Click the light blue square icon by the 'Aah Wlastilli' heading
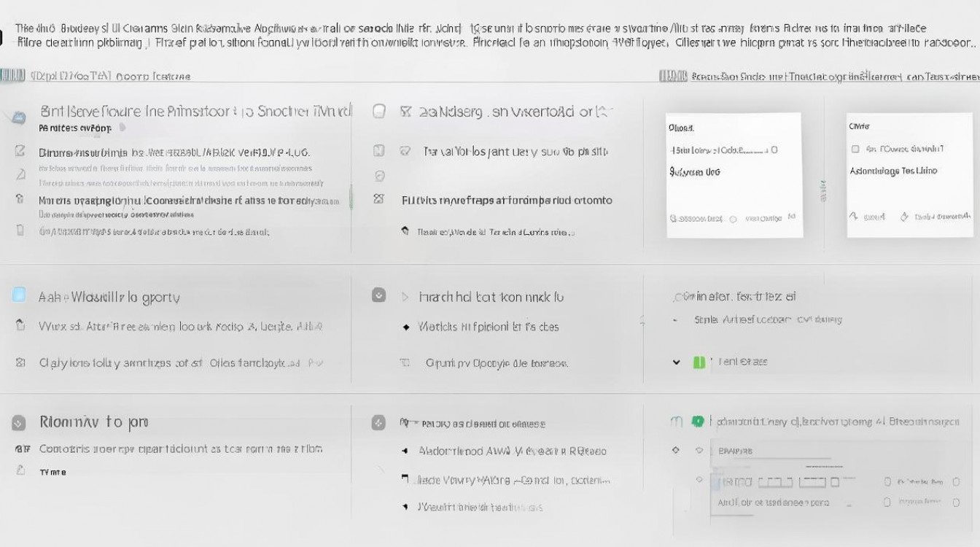Screen dimensions: 980x547 [x=19, y=295]
